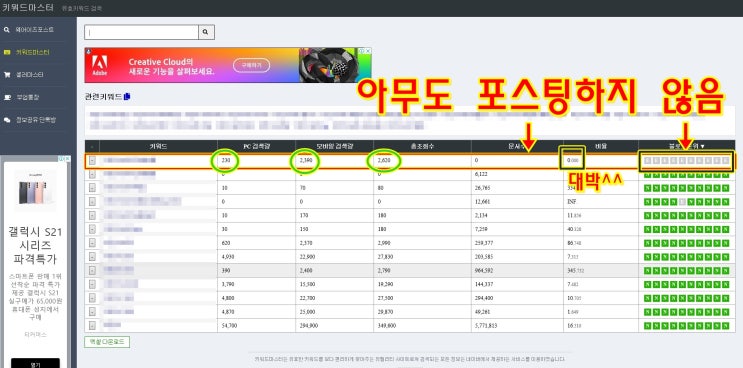Click the minus button in the 144,337 documents row

(92, 284)
